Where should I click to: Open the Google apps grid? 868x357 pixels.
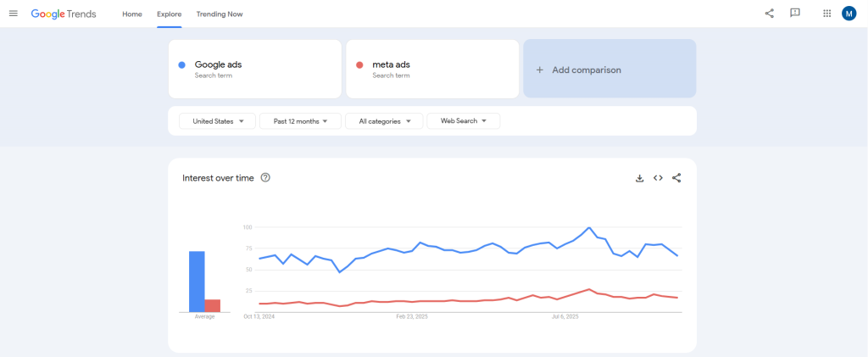coord(827,14)
